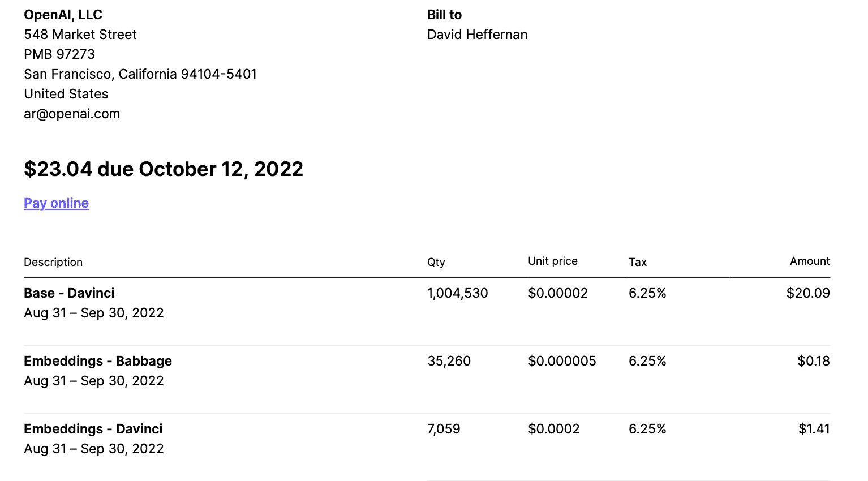Click the Description column header
The width and height of the screenshot is (868, 481).
tap(53, 262)
